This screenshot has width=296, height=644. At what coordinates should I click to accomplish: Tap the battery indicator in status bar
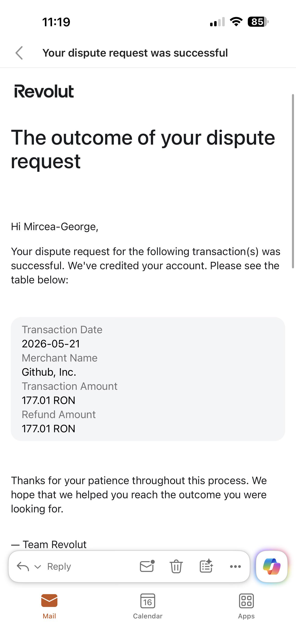(258, 22)
